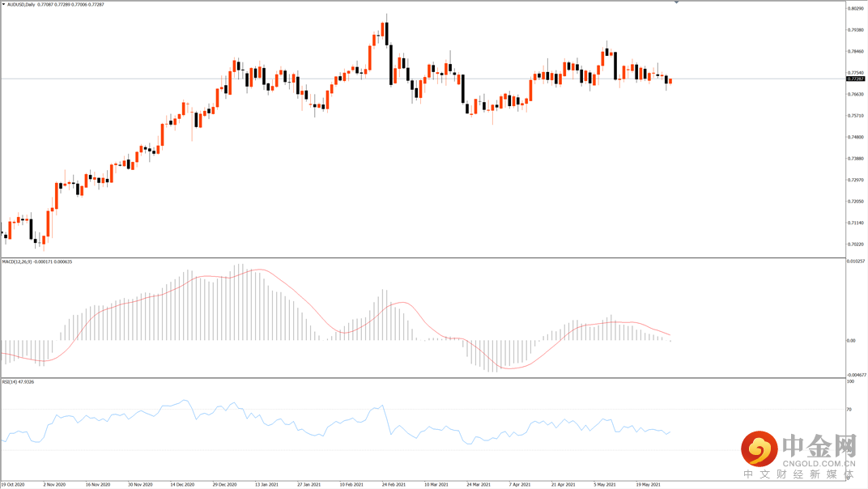Image resolution: width=868 pixels, height=489 pixels.
Task: Click the 24 Feb 2021 date label
Action: [394, 485]
